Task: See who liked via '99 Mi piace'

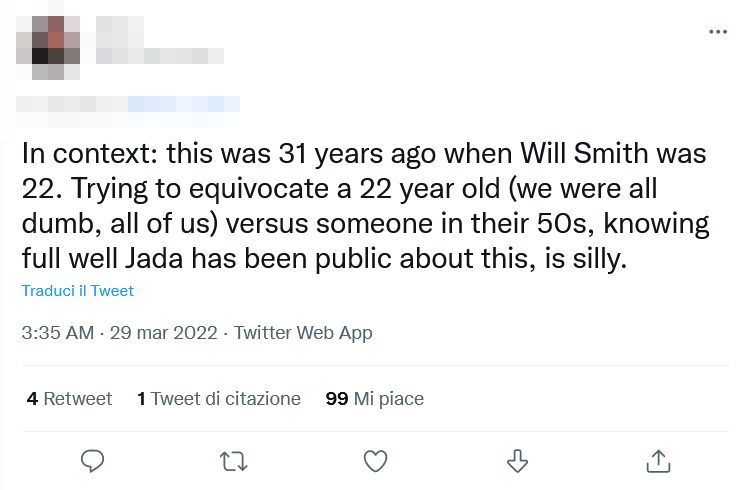Action: 375,398
